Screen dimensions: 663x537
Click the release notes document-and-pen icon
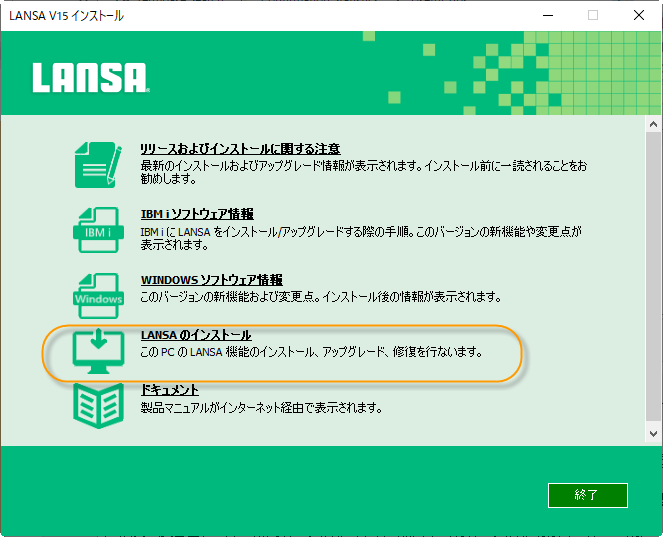98,164
